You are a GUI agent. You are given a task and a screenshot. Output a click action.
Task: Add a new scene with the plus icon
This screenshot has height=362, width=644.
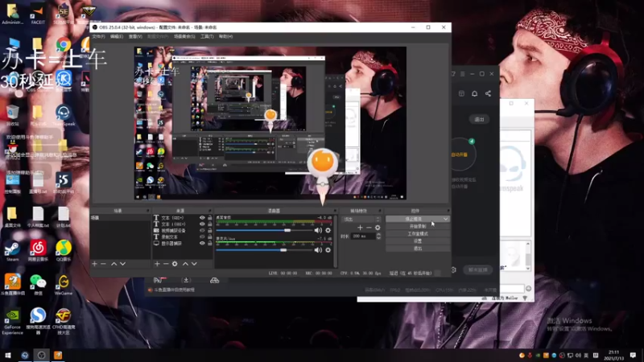pos(94,264)
